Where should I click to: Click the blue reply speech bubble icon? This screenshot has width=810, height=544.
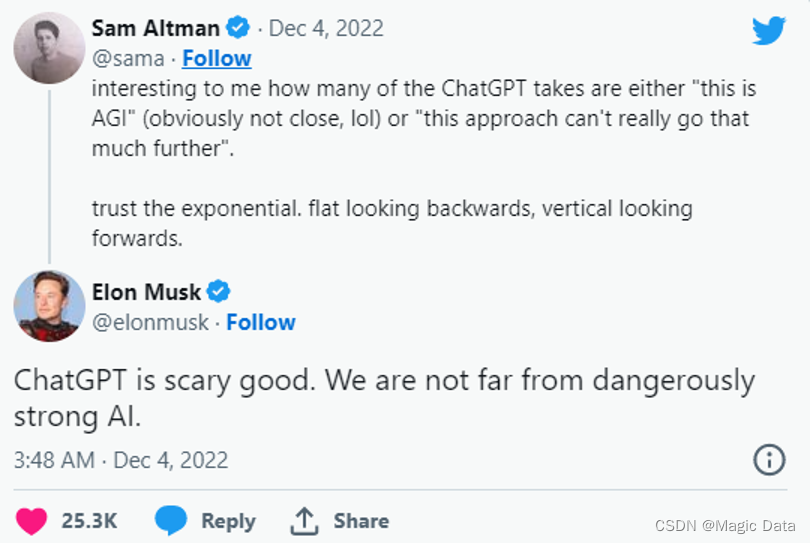[x=171, y=520]
